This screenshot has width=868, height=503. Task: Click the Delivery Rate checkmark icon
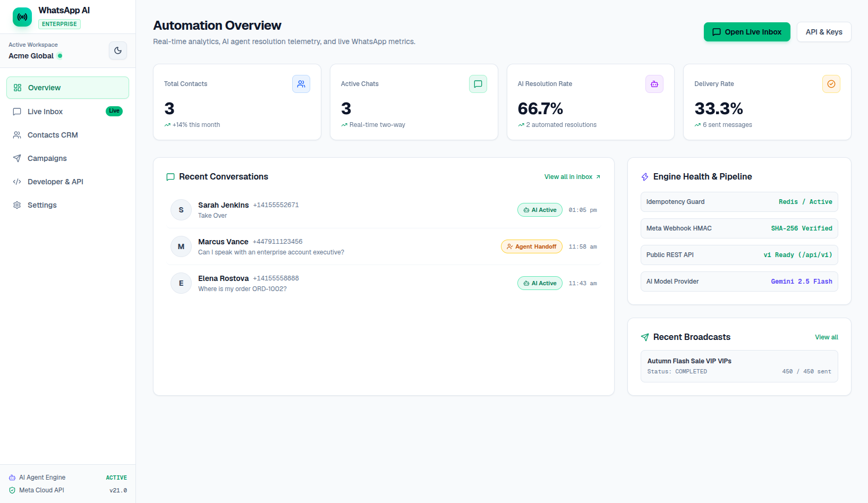pos(831,84)
